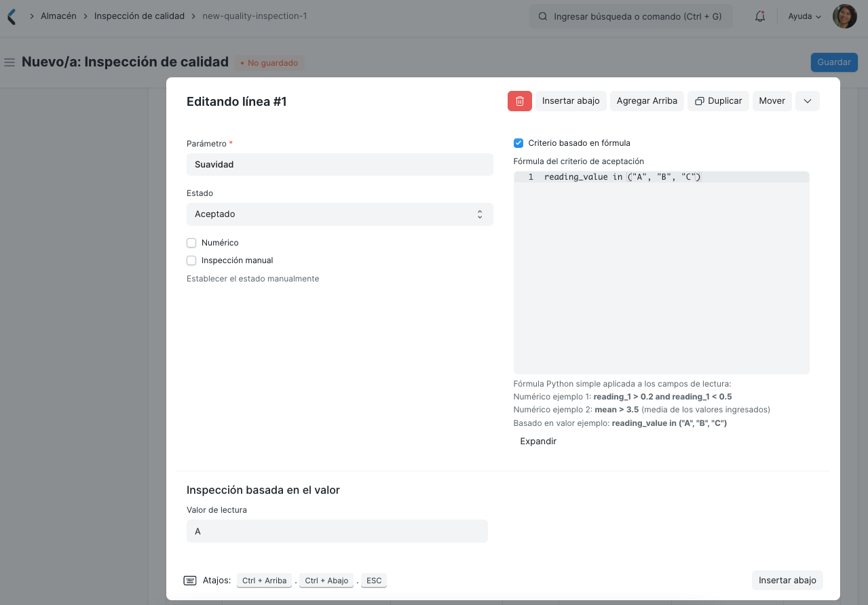Screen dimensions: 868x605
Task: Uncheck Criterio basado en fórmula
Action: coord(518,143)
